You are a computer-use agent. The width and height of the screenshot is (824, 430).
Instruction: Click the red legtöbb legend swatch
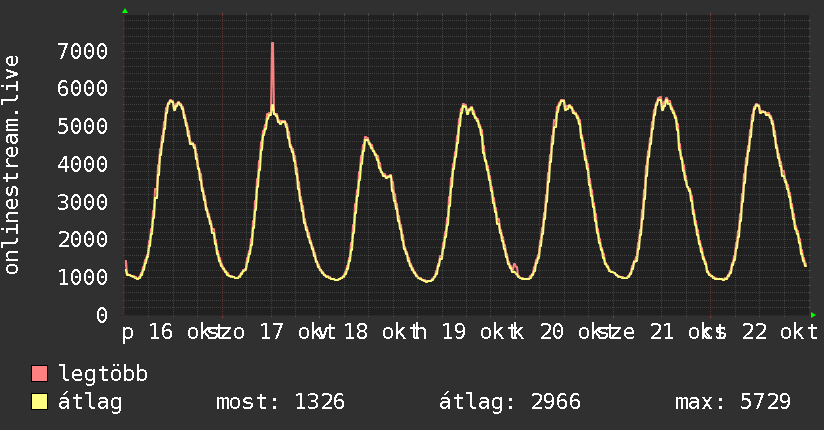(40, 373)
